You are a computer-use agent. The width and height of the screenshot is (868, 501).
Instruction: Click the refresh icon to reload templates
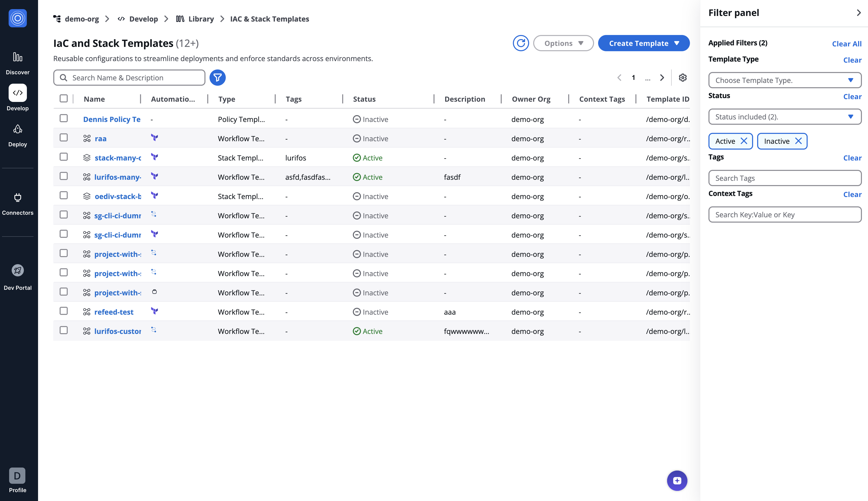(521, 43)
